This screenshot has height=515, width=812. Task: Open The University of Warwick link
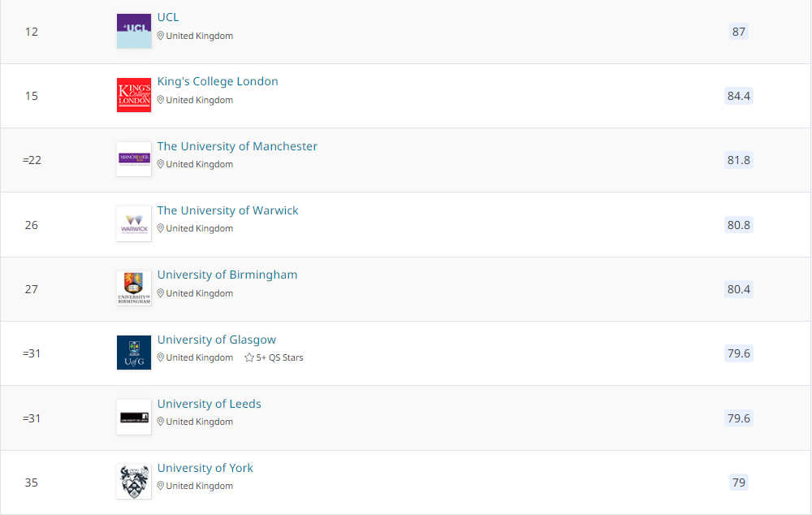click(227, 210)
